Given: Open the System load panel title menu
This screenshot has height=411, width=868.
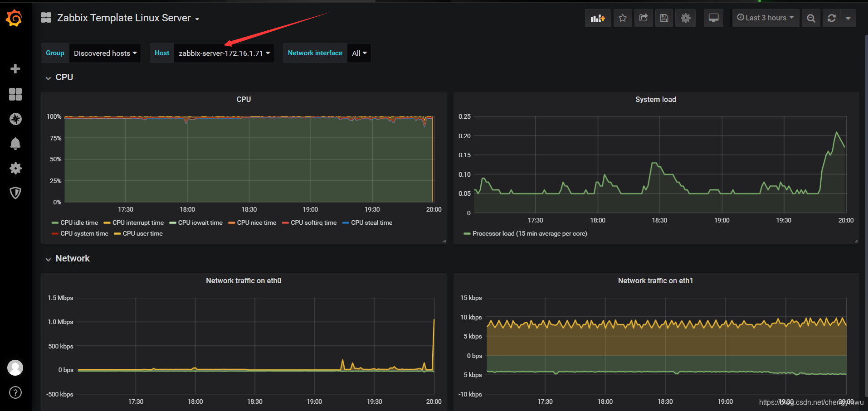Looking at the screenshot, I should pyautogui.click(x=655, y=99).
